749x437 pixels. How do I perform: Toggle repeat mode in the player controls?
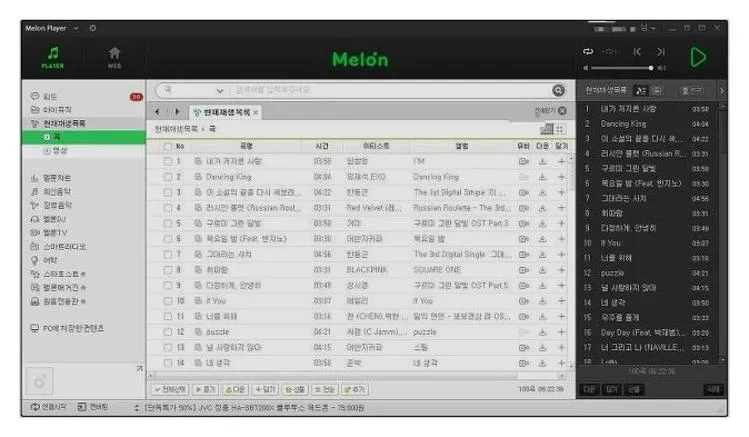coord(588,52)
